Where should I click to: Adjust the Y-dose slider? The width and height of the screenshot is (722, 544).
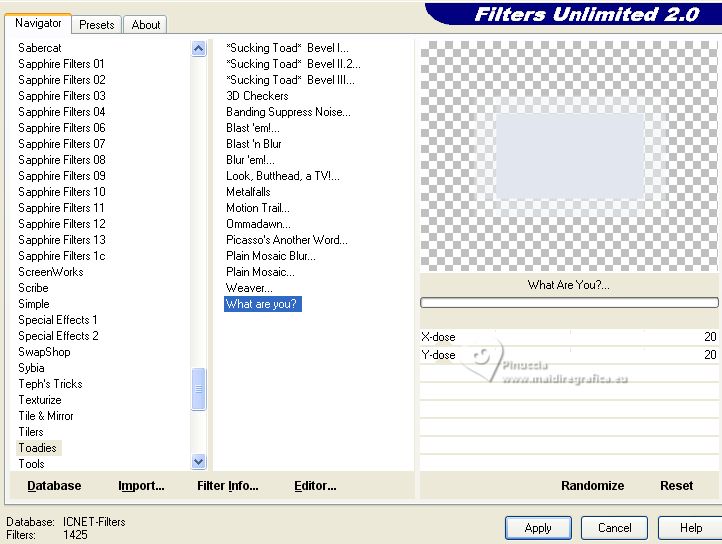tap(569, 355)
